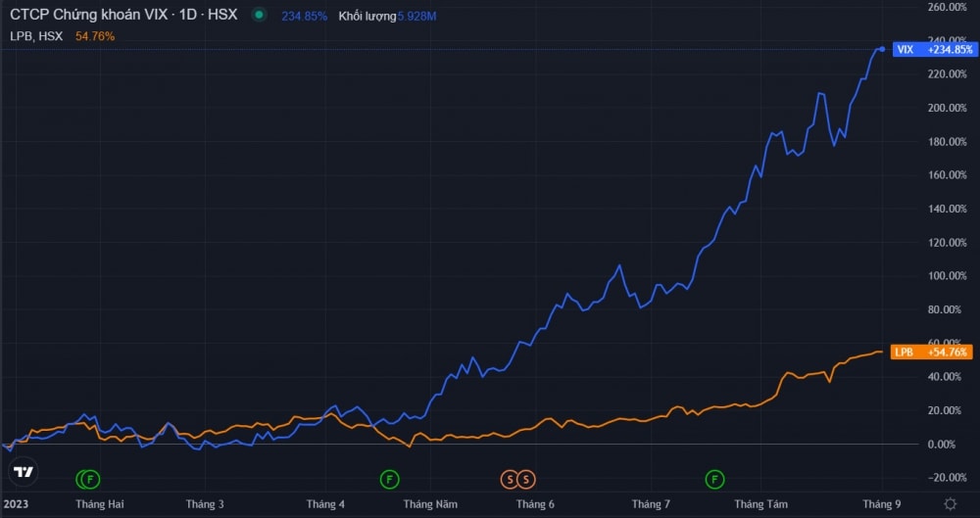
Task: Click the Tháng 7 time axis label
Action: (651, 504)
